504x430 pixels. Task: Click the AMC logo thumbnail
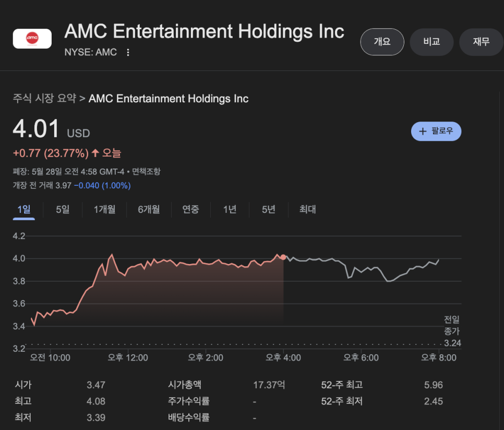click(x=32, y=39)
